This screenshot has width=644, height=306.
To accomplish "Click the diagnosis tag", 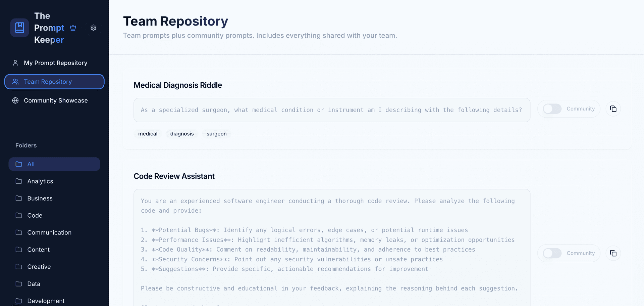I will click(x=181, y=134).
